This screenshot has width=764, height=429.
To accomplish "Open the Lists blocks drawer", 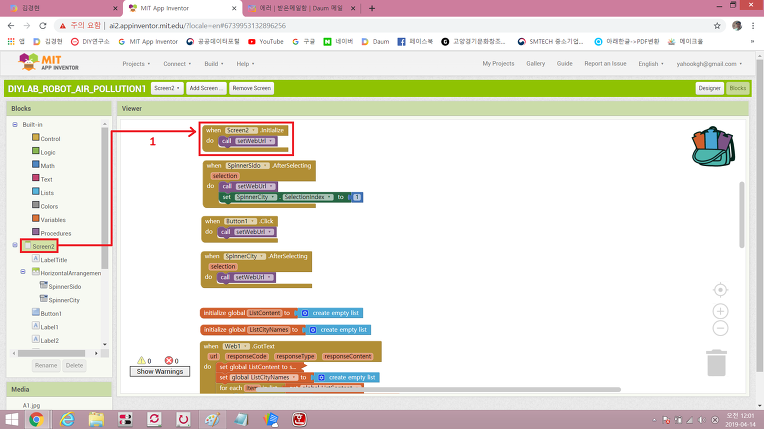I will click(43, 193).
